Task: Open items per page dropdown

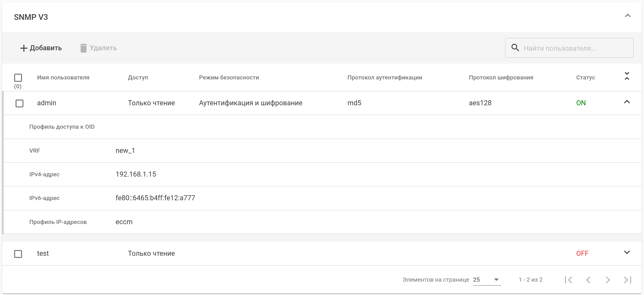Action: (x=487, y=280)
